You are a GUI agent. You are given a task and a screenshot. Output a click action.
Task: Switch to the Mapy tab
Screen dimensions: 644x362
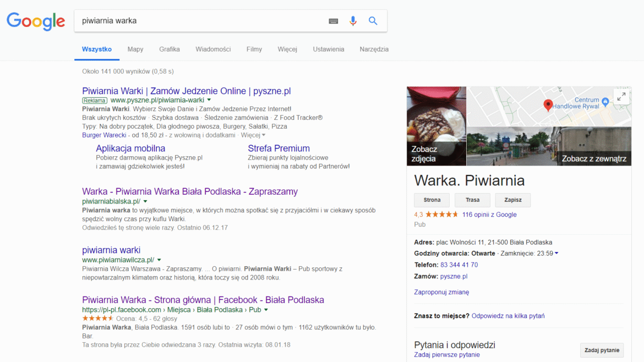click(x=135, y=50)
